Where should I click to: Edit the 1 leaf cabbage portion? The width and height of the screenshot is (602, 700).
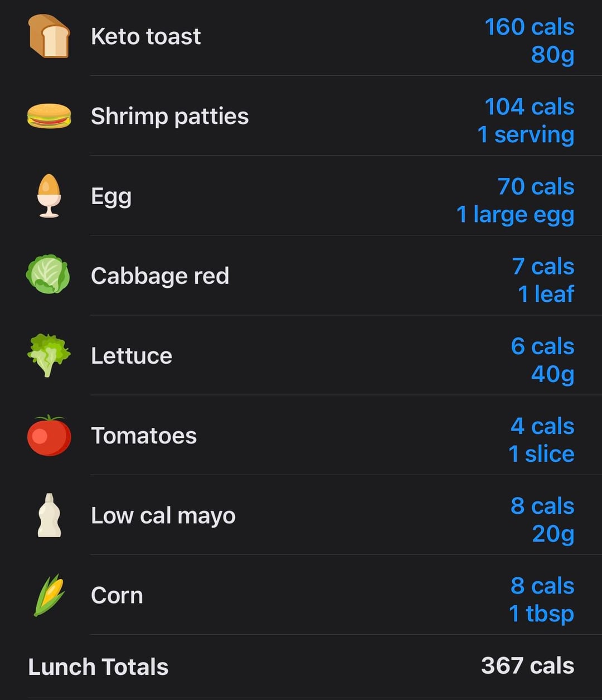[546, 294]
